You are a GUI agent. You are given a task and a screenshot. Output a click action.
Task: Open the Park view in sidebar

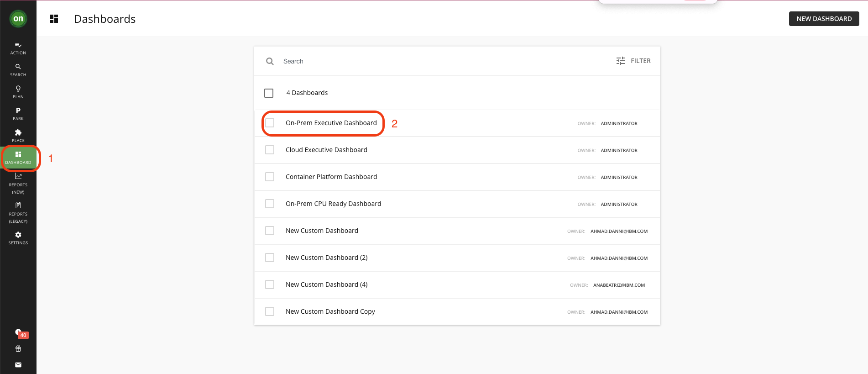(18, 114)
